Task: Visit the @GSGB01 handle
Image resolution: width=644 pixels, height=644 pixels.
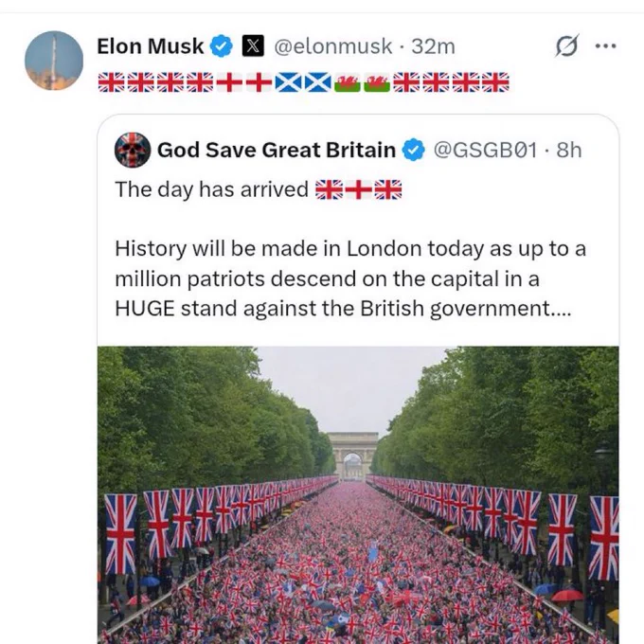Action: (485, 150)
